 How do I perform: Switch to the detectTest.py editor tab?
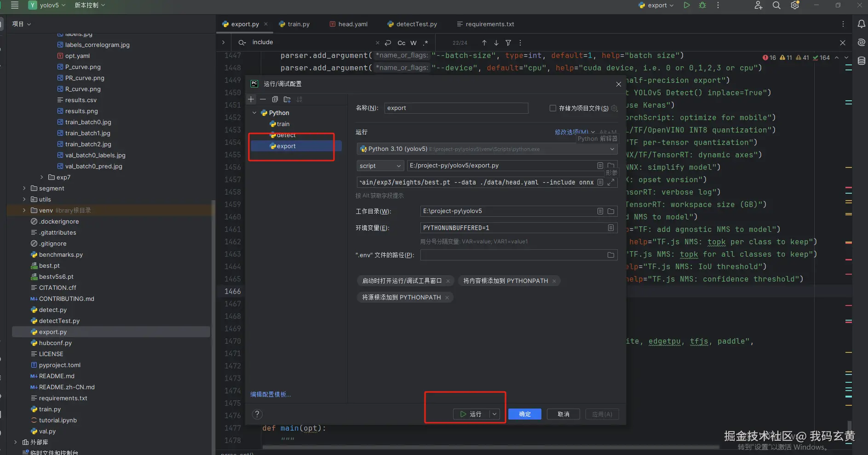[412, 24]
